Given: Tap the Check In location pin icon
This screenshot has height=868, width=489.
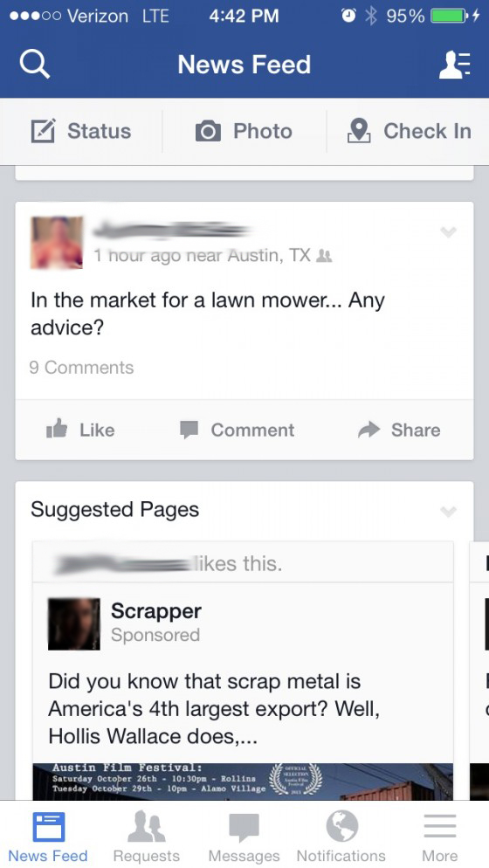Looking at the screenshot, I should pos(359,131).
